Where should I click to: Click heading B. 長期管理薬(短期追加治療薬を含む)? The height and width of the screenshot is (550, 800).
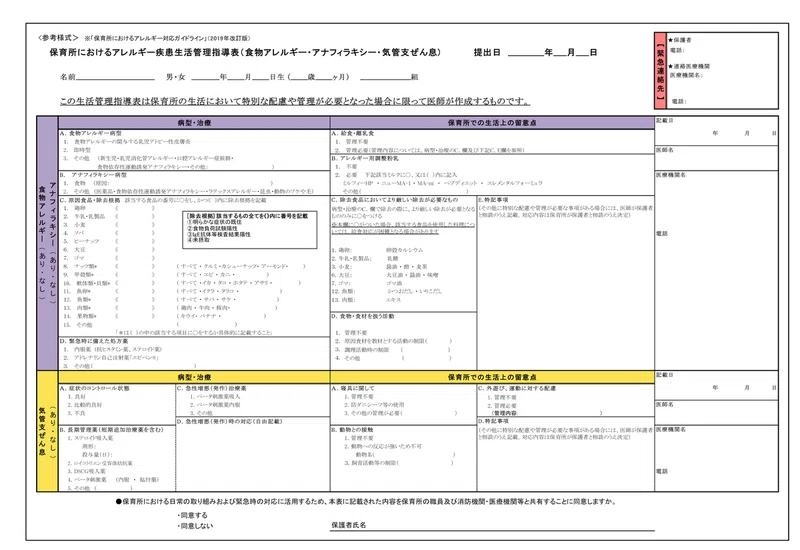111,430
